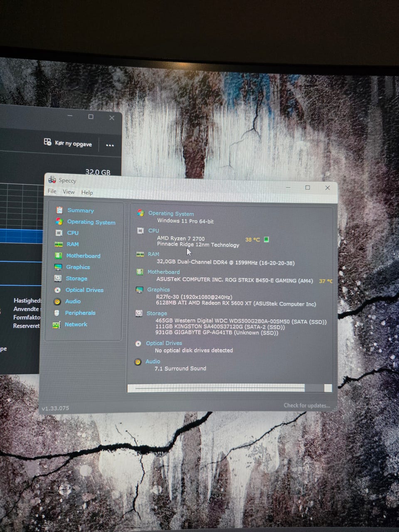This screenshot has width=399, height=532.
Task: Select Operating System in the sidebar
Action: point(91,222)
